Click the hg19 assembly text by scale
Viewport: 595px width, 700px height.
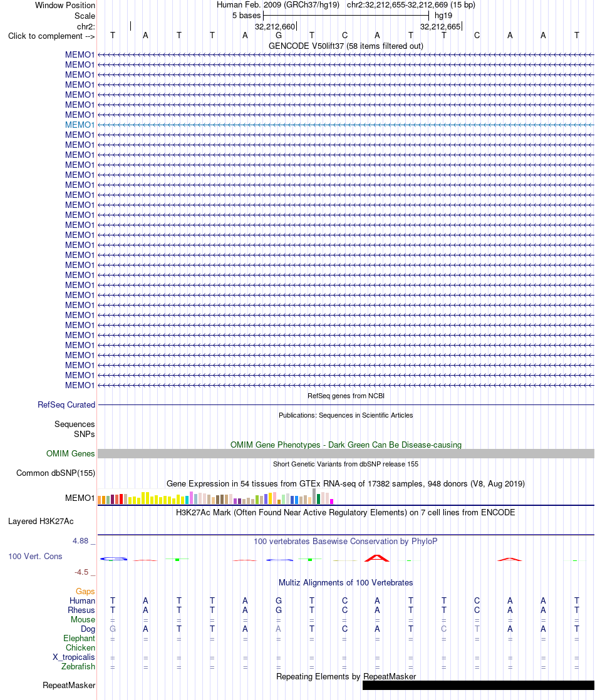click(443, 16)
